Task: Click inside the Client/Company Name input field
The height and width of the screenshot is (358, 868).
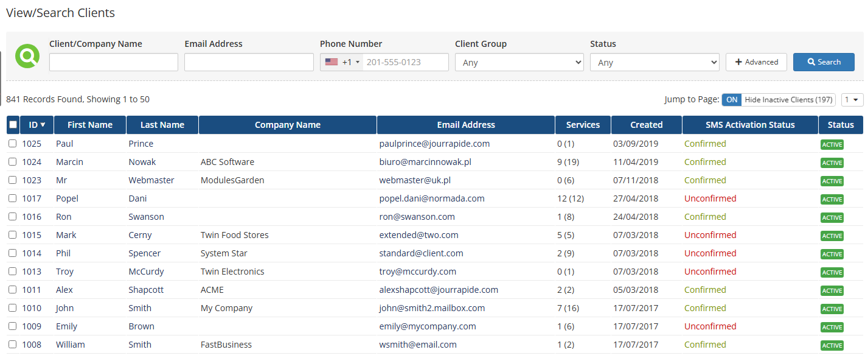Action: pos(113,61)
